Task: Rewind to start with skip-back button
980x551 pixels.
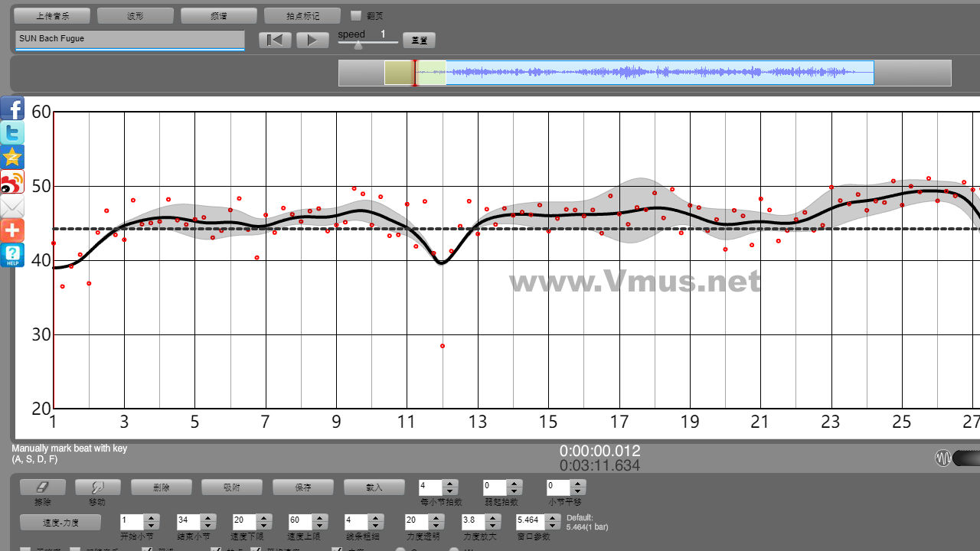Action: pyautogui.click(x=274, y=40)
